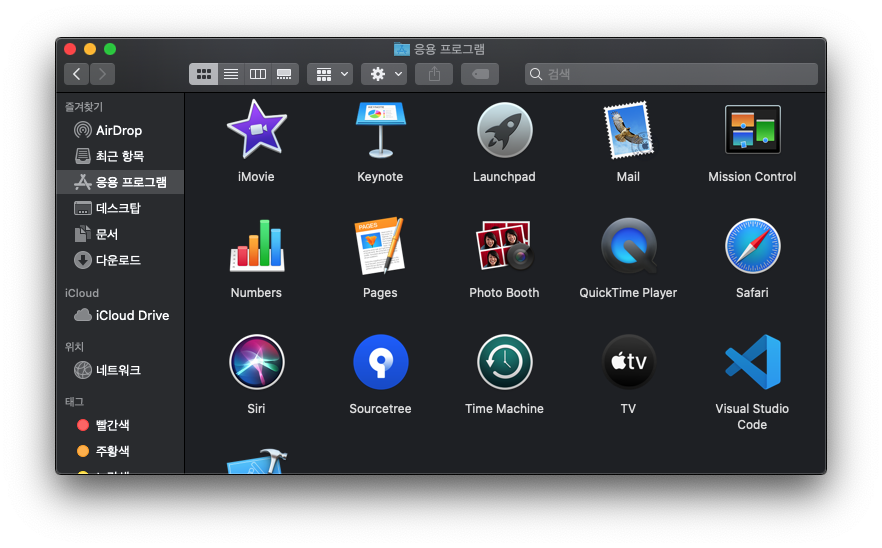
Task: Click the 위치 section header
Action: pyautogui.click(x=74, y=347)
